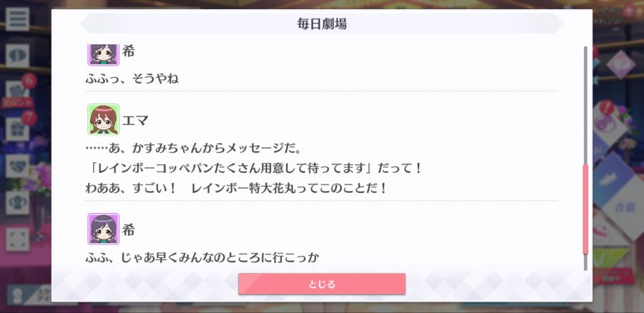
Task: Click the とじる close button
Action: (x=321, y=284)
